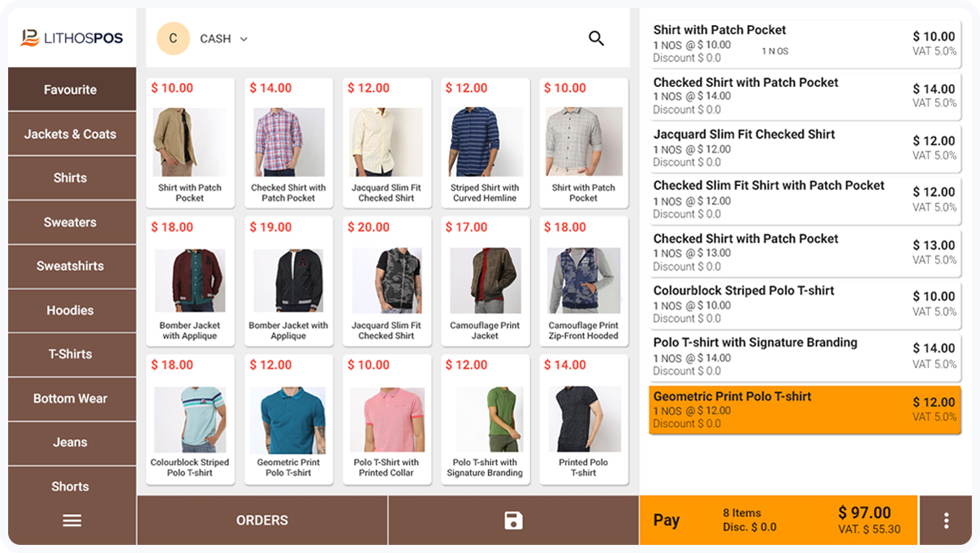Add Striped Shirt with Curved Hemline product
980x553 pixels.
click(x=485, y=143)
